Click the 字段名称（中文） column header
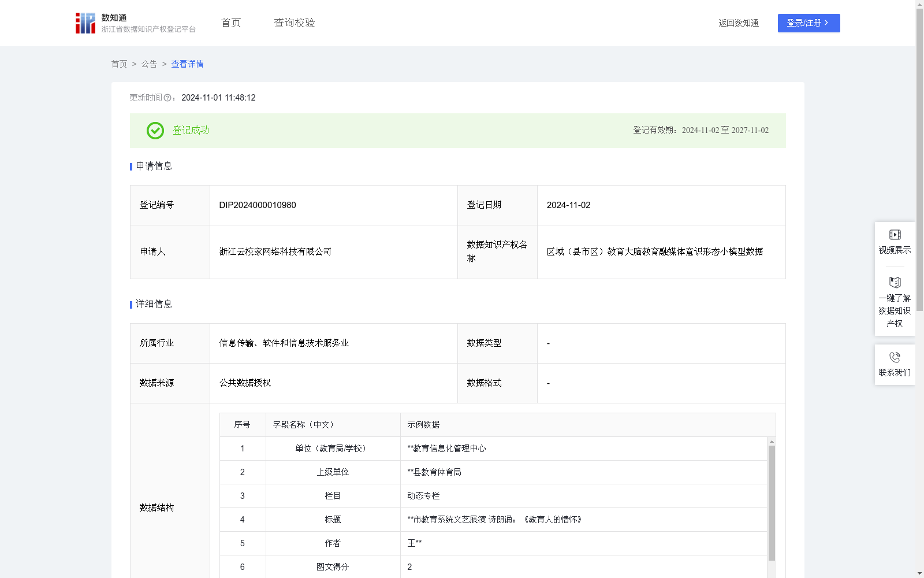The image size is (924, 578). point(333,425)
